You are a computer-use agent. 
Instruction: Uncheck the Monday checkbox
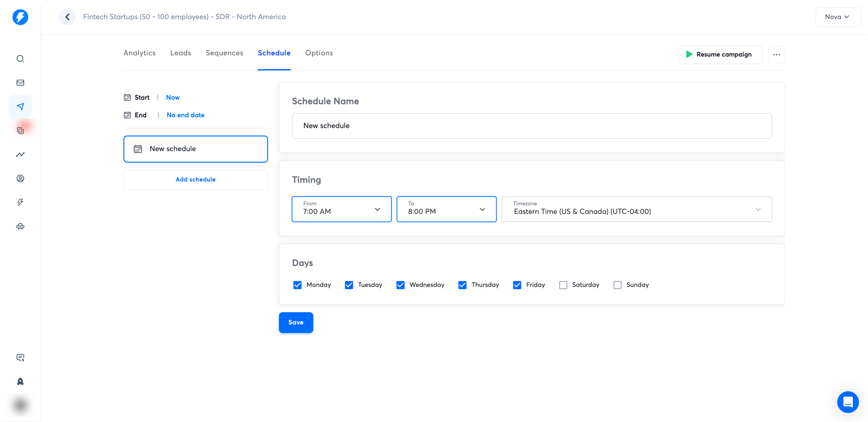coord(297,285)
